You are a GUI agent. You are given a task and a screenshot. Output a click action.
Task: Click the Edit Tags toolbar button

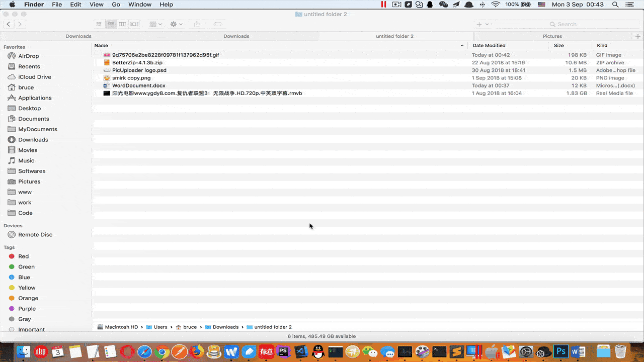217,24
